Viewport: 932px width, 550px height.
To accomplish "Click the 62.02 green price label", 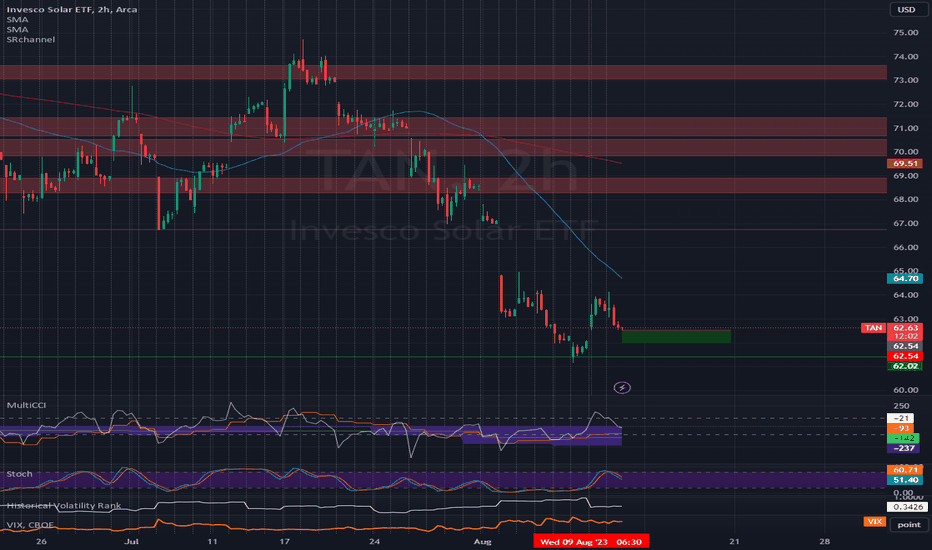I will tap(905, 366).
